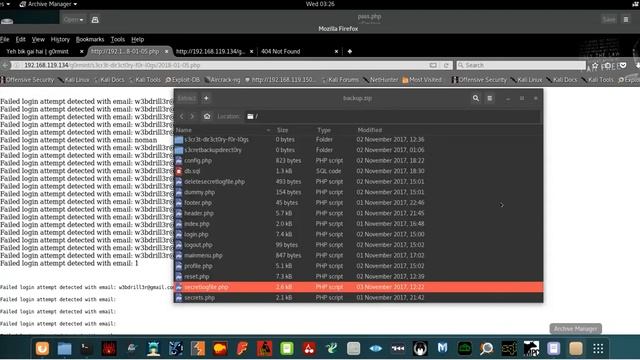
Task: Click the highlighted secretlogfile.php row
Action: pos(359,287)
